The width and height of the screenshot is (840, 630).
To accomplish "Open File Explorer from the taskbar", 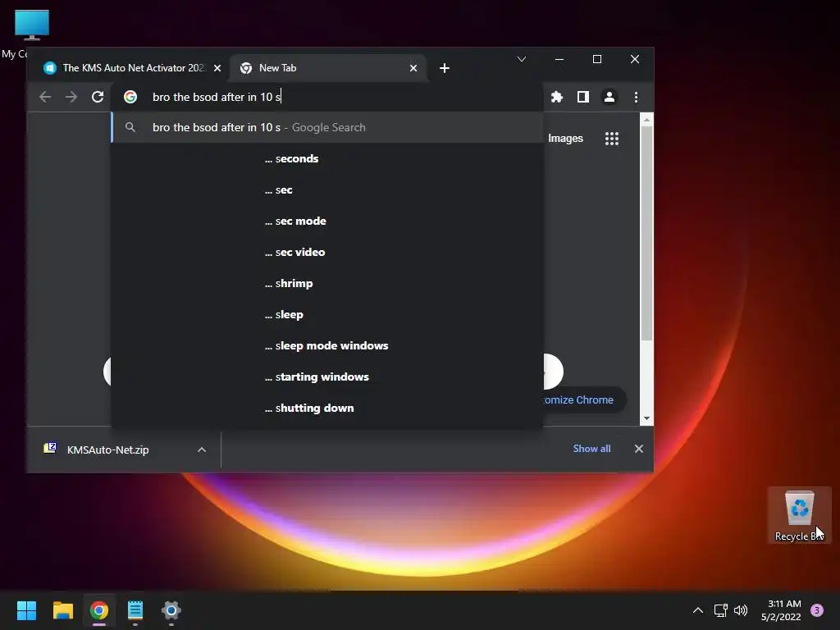I will point(62,610).
